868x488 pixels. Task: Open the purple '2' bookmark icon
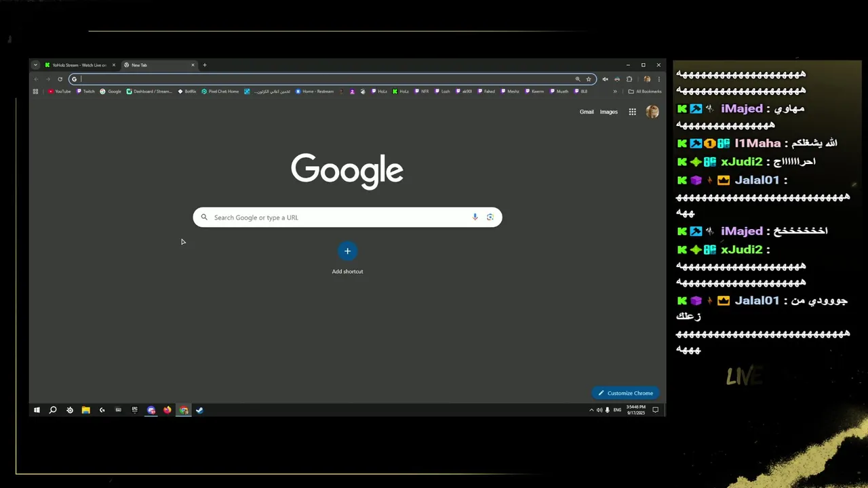click(352, 91)
